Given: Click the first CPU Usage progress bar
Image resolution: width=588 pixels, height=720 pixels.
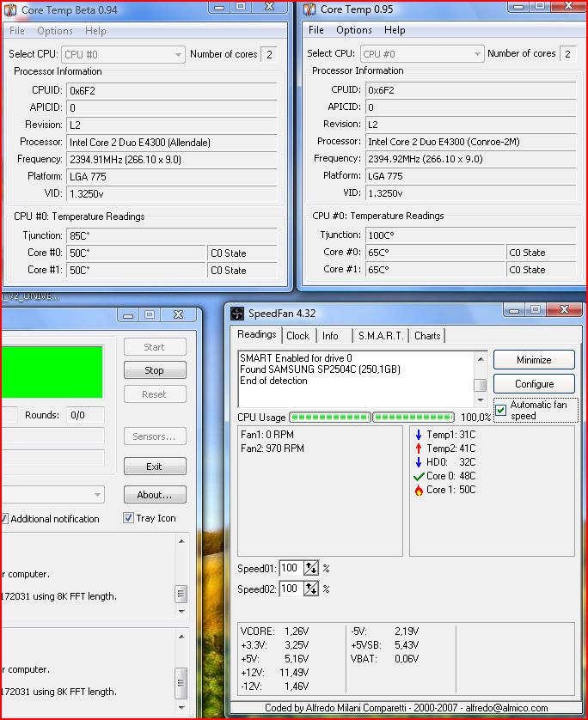Looking at the screenshot, I should tap(330, 417).
